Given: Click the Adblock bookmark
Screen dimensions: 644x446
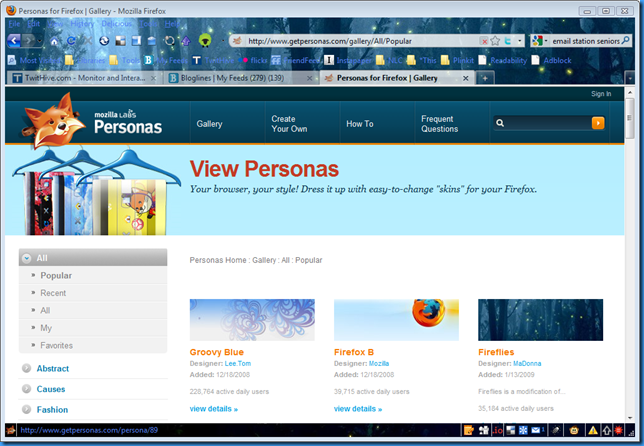Looking at the screenshot, I should coord(552,60).
